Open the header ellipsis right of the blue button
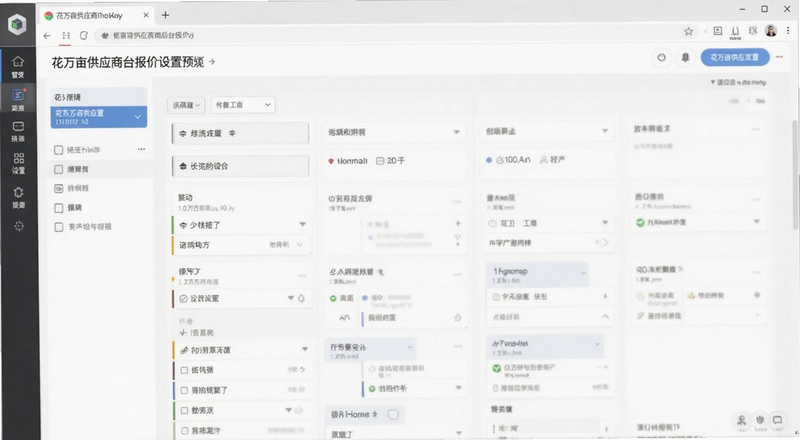The height and width of the screenshot is (440, 800). tap(779, 57)
